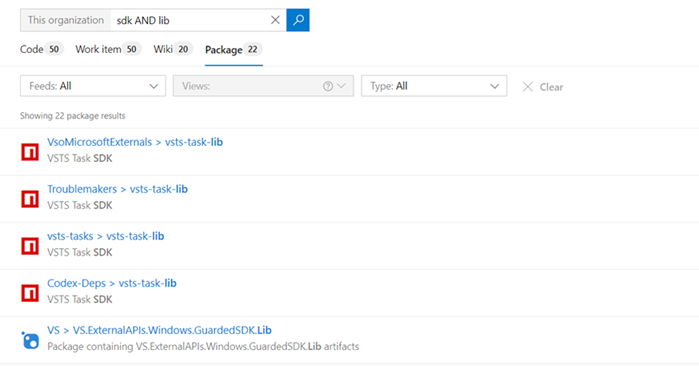Click the npm icon of vsts-tasks result
Screen dimensions: 699x366
tap(30, 246)
